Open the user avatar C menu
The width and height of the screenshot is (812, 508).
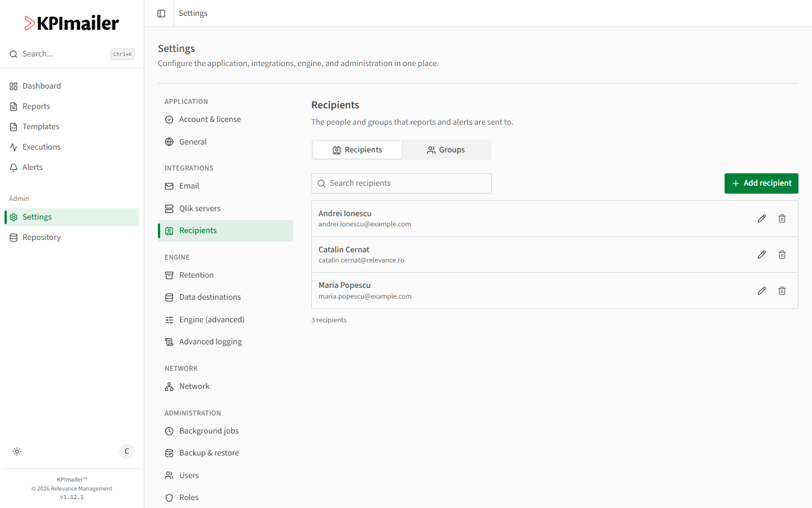pos(127,452)
